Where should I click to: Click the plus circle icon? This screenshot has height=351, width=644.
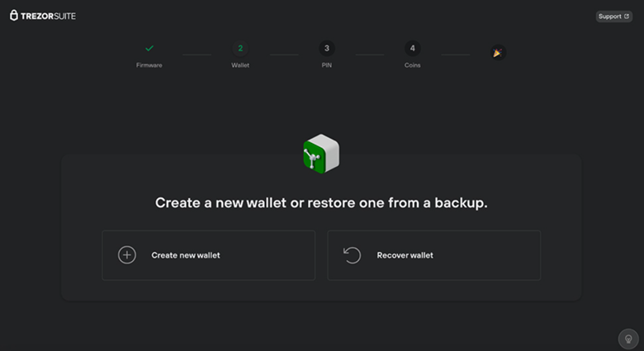(127, 255)
